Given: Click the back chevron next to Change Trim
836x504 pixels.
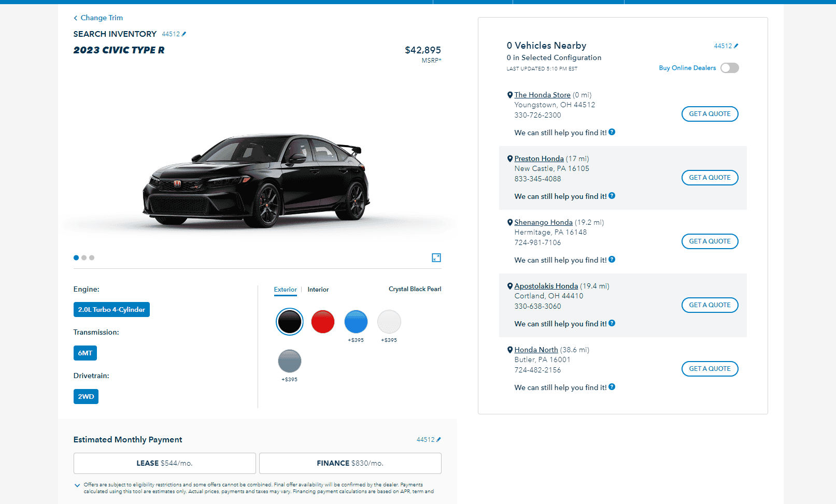Looking at the screenshot, I should tap(75, 17).
